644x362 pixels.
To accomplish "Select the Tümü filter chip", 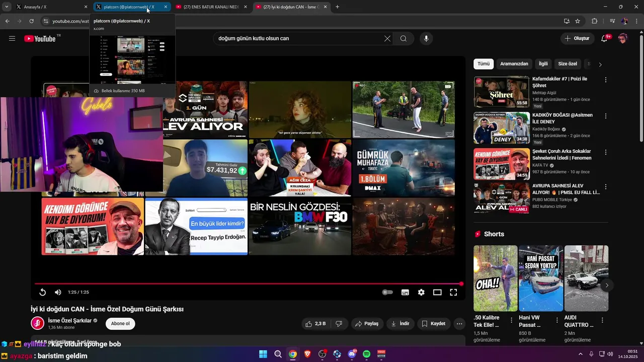I will [x=484, y=64].
